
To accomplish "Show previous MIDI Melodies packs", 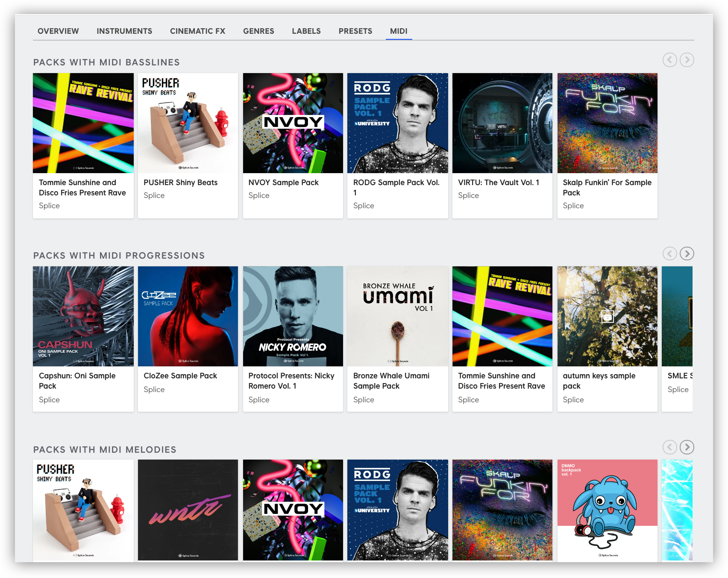I will tap(669, 447).
